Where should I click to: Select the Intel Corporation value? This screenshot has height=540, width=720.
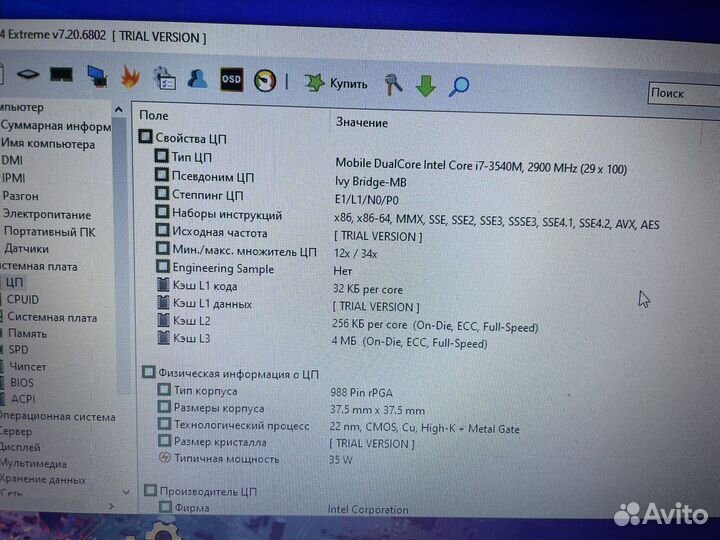(368, 509)
